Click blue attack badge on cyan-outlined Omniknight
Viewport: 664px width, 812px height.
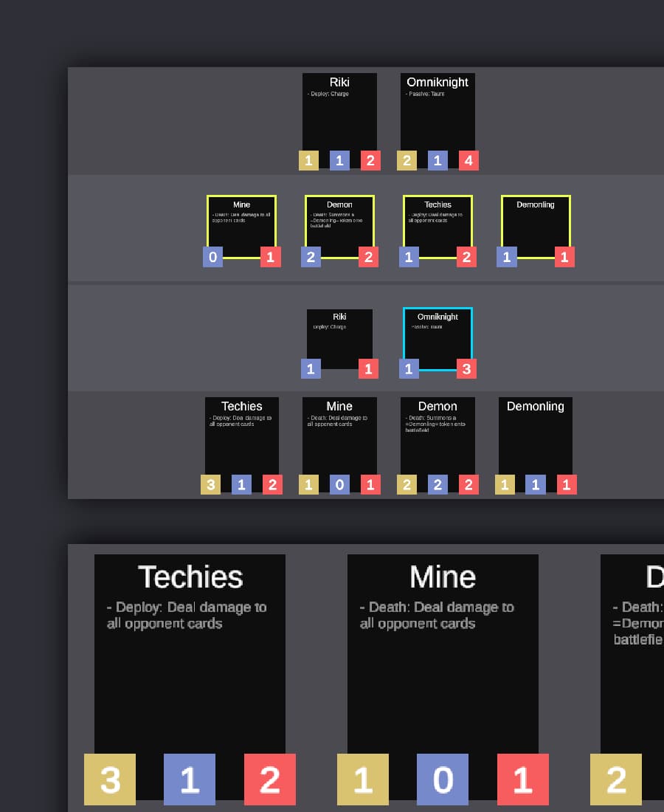[409, 368]
